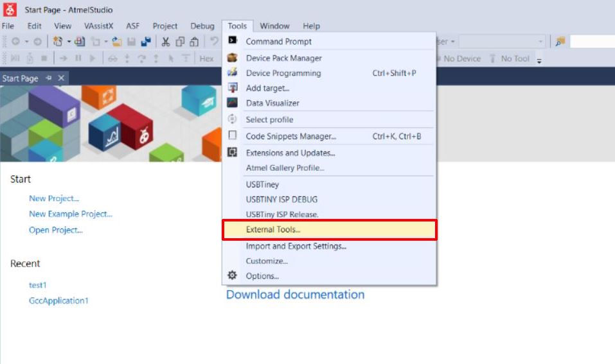Image resolution: width=615 pixels, height=364 pixels.
Task: Open Code Snippets Manager...
Action: coord(329,136)
